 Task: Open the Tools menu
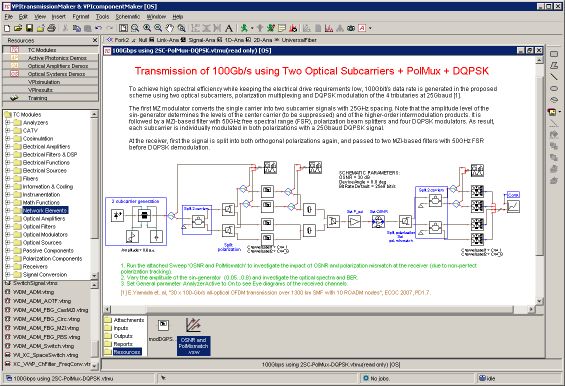(x=102, y=17)
